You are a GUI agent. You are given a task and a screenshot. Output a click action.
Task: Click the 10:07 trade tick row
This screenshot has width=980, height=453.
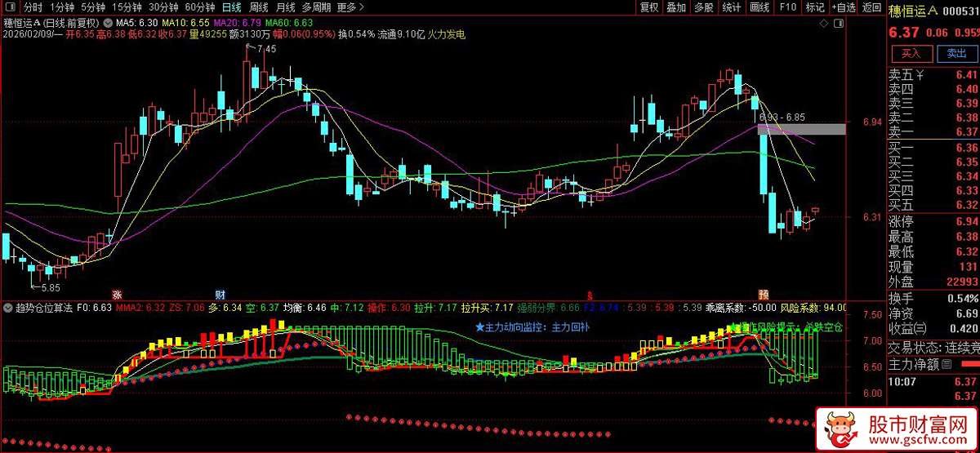pos(933,380)
